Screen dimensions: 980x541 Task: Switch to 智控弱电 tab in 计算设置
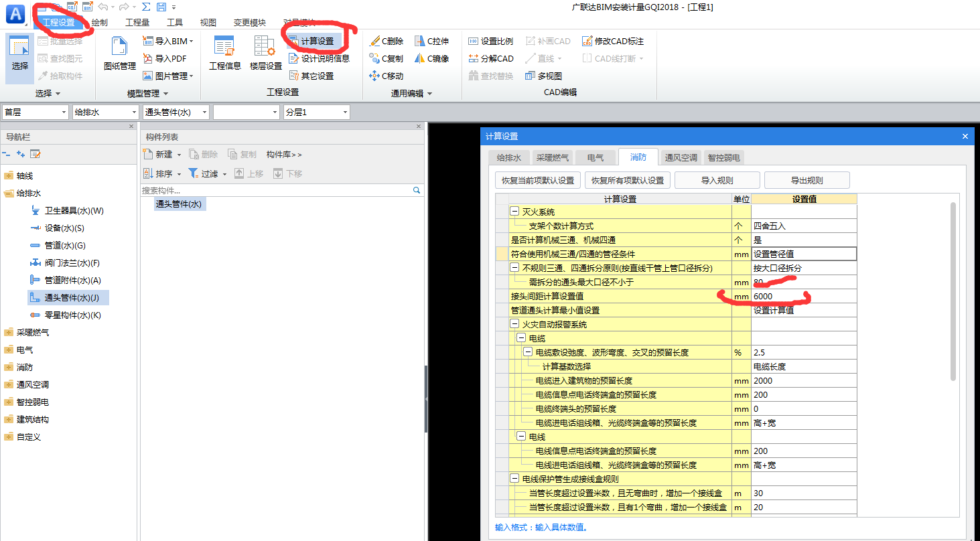pos(723,158)
